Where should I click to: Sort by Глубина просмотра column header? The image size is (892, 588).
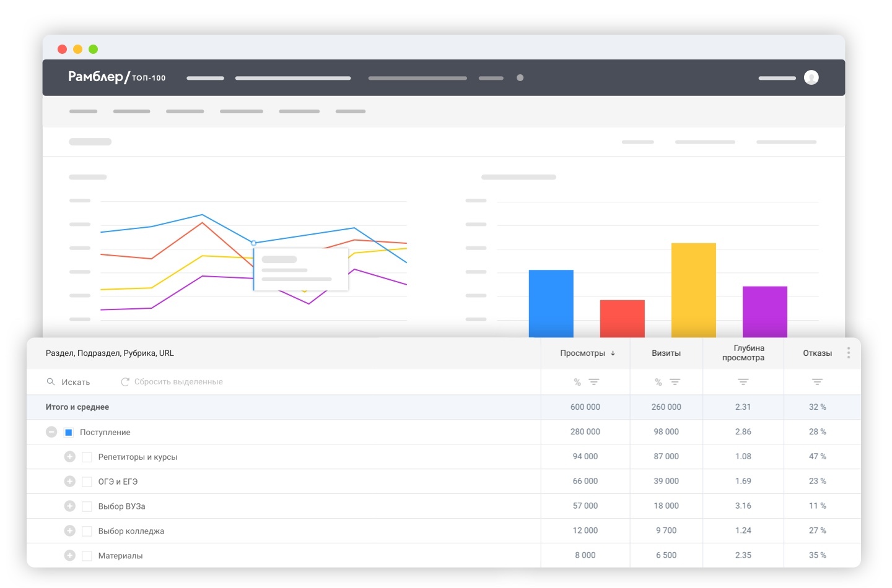(x=743, y=353)
